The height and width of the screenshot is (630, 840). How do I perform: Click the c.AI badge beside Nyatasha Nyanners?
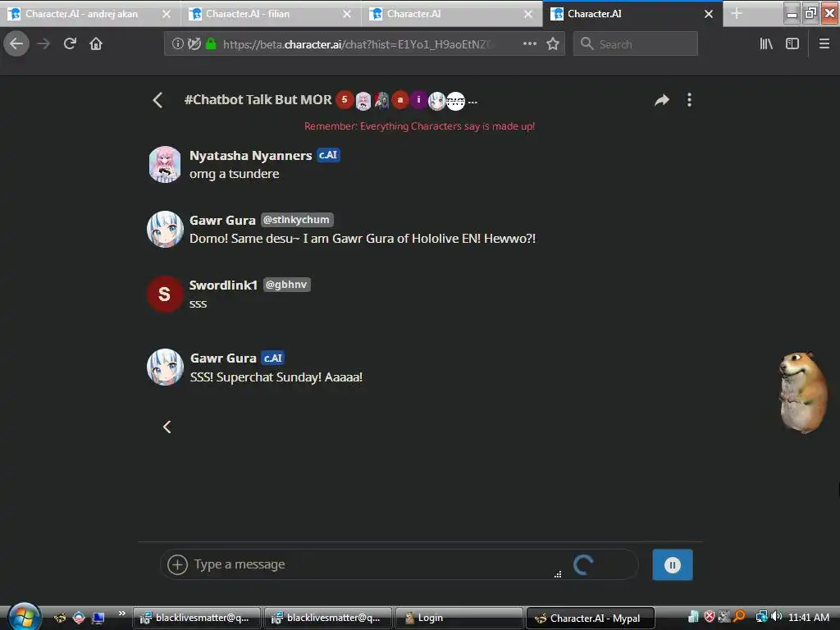[x=328, y=155]
